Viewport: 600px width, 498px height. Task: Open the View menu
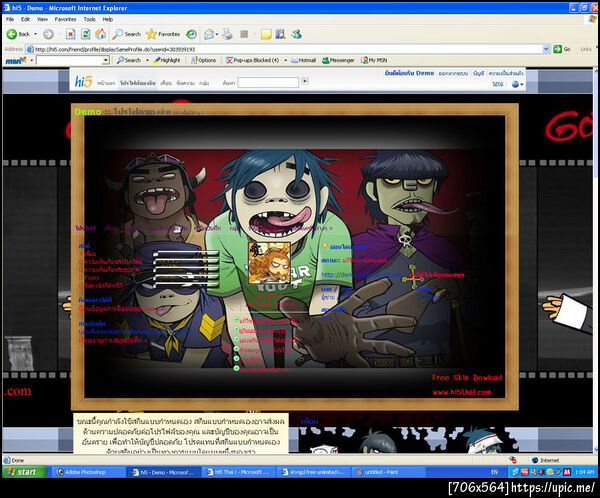42,19
